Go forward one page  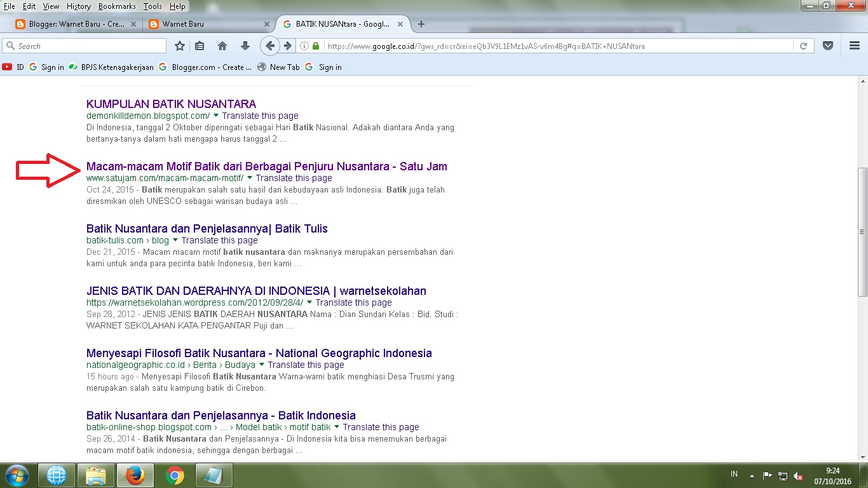(x=288, y=46)
